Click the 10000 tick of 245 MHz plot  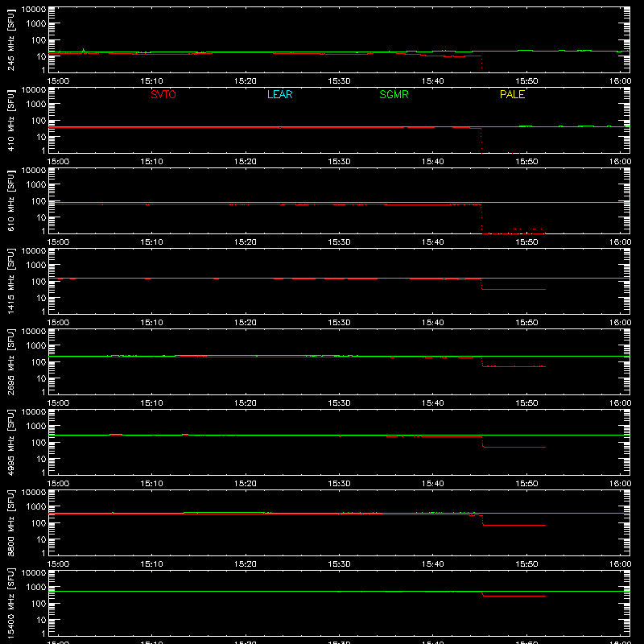pos(34,10)
